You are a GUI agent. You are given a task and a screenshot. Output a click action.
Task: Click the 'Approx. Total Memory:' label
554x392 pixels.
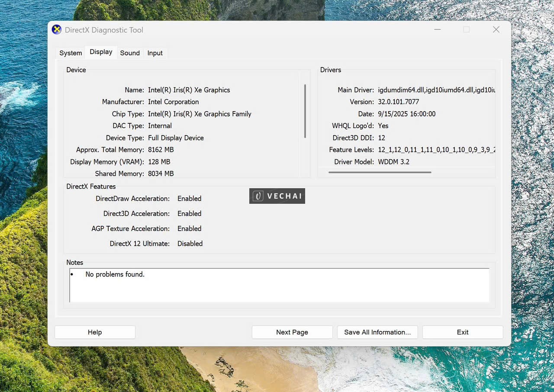pos(110,150)
